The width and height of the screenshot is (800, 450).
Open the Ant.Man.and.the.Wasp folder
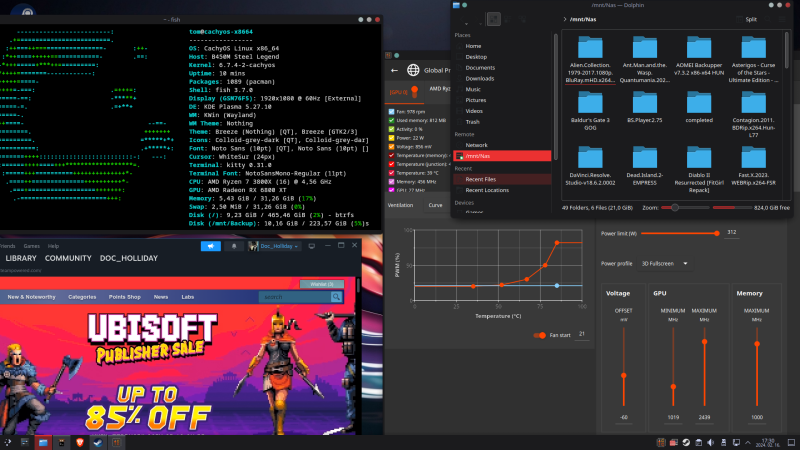point(644,60)
